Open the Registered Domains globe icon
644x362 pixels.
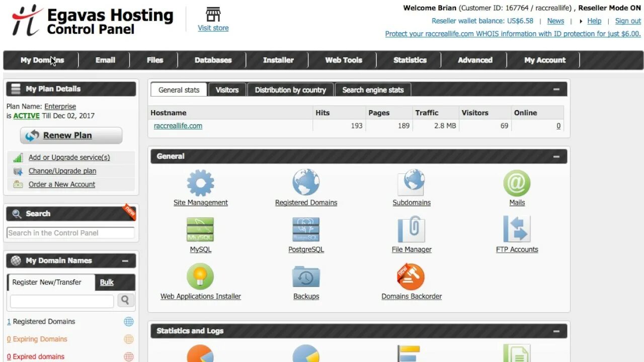tap(306, 183)
